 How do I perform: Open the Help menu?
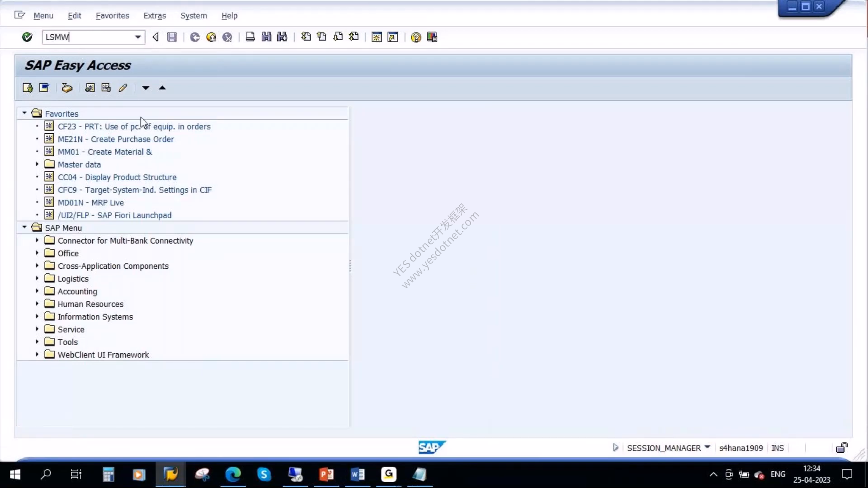[230, 15]
